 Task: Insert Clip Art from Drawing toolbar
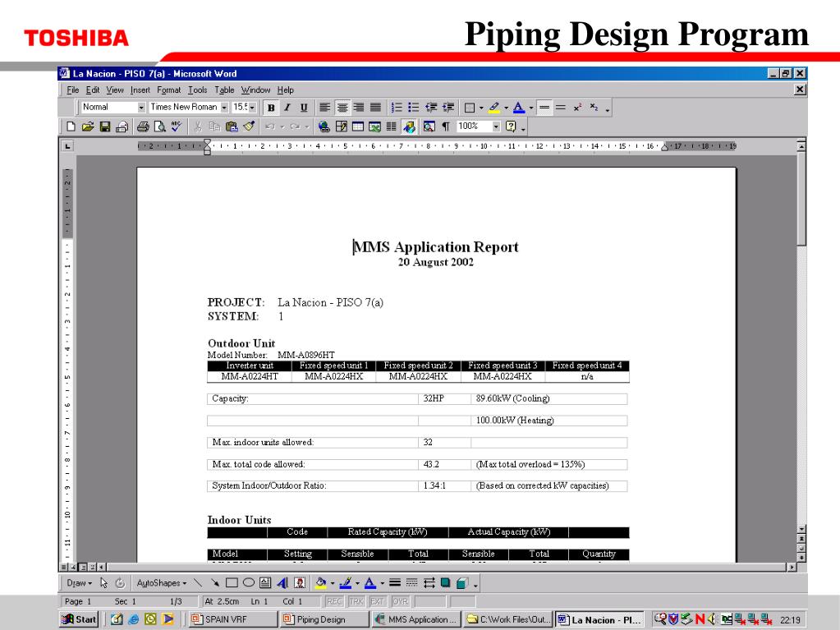click(x=300, y=583)
